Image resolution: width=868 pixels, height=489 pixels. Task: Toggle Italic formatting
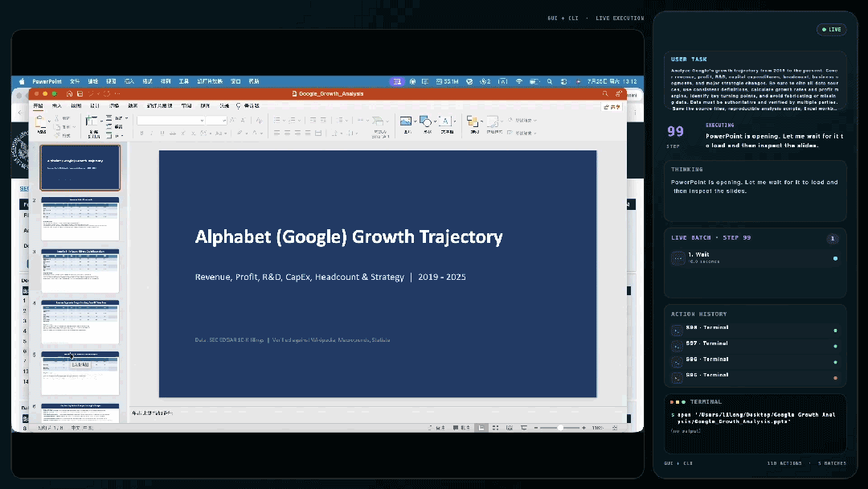pyautogui.click(x=152, y=133)
